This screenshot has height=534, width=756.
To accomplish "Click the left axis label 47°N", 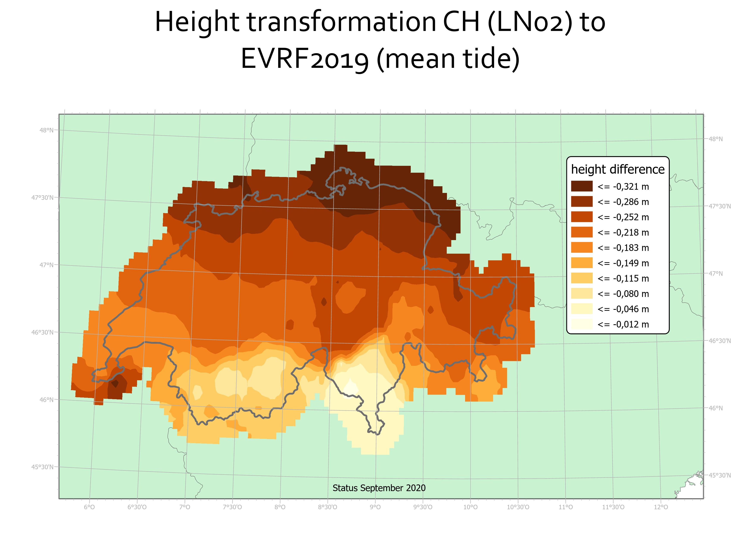I will coord(46,265).
